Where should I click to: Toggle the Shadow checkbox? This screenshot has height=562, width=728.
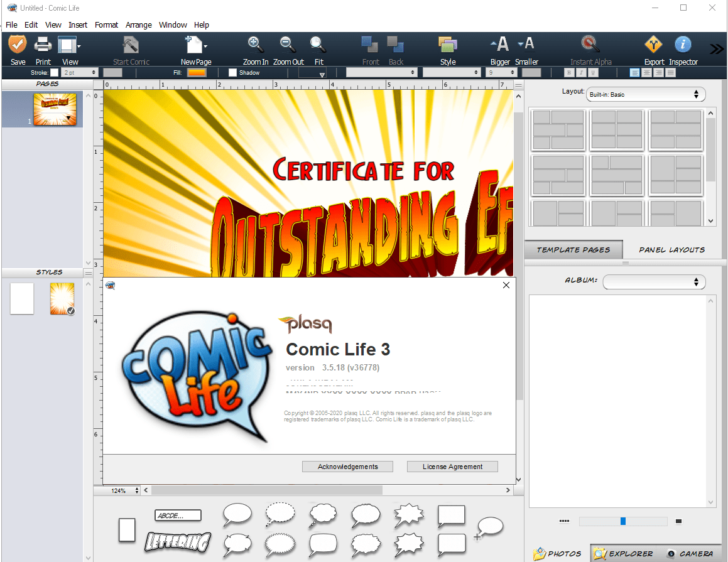click(x=232, y=72)
